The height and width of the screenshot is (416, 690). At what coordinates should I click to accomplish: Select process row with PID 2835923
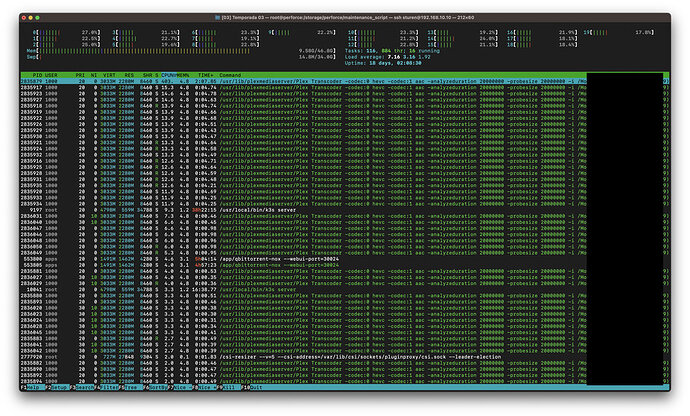coord(345,94)
